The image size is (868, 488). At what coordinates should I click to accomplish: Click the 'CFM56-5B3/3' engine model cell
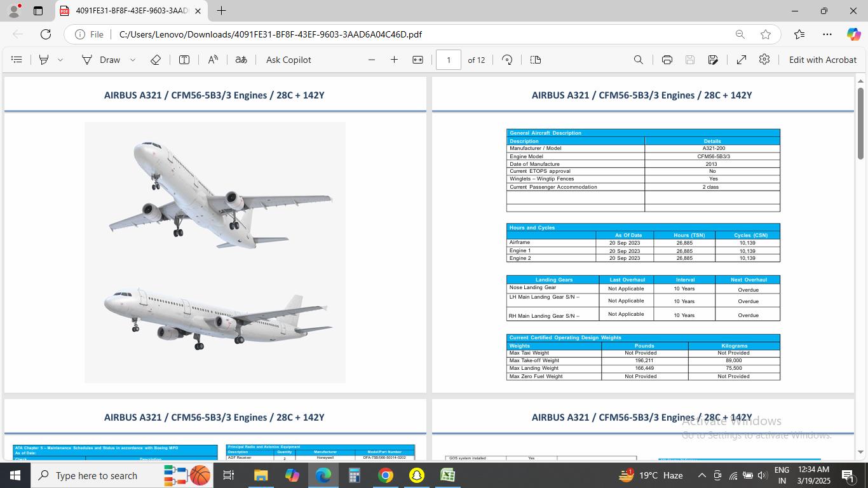tap(713, 156)
